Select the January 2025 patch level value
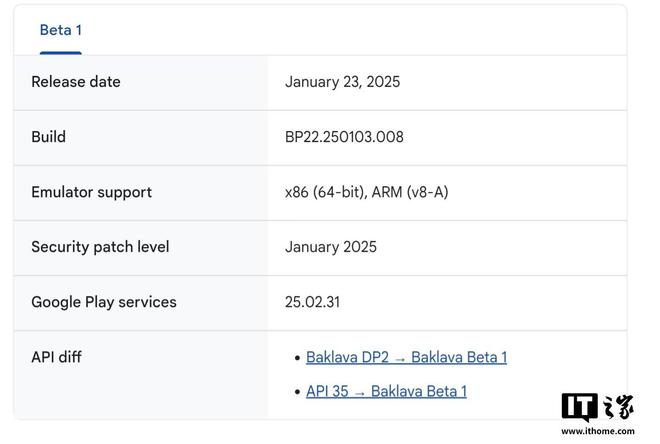Viewport: 660px width, 444px height. [331, 247]
